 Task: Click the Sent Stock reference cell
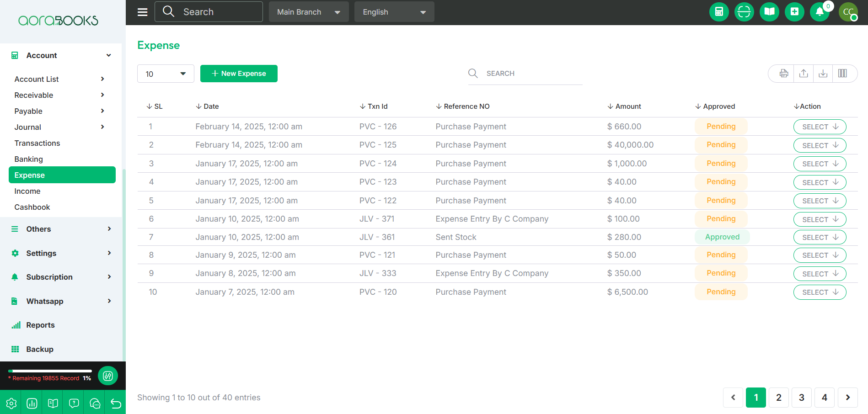coord(456,237)
